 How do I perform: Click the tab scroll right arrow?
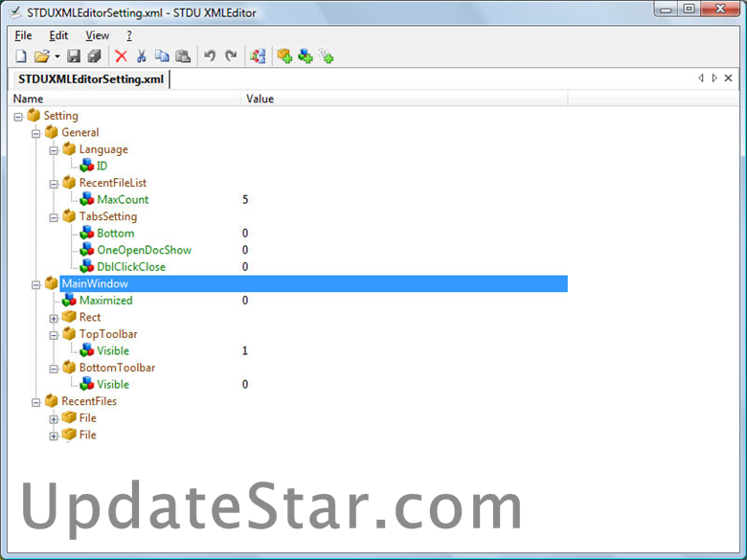(x=714, y=78)
